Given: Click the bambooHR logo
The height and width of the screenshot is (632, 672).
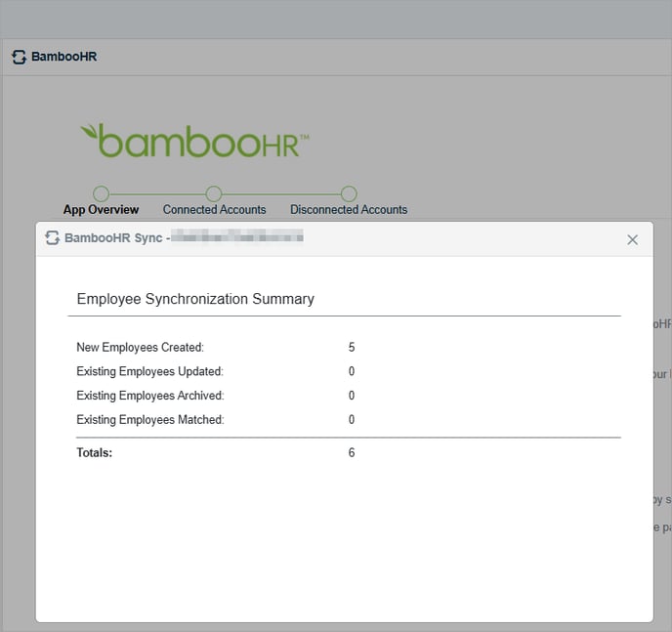Looking at the screenshot, I should pyautogui.click(x=195, y=141).
